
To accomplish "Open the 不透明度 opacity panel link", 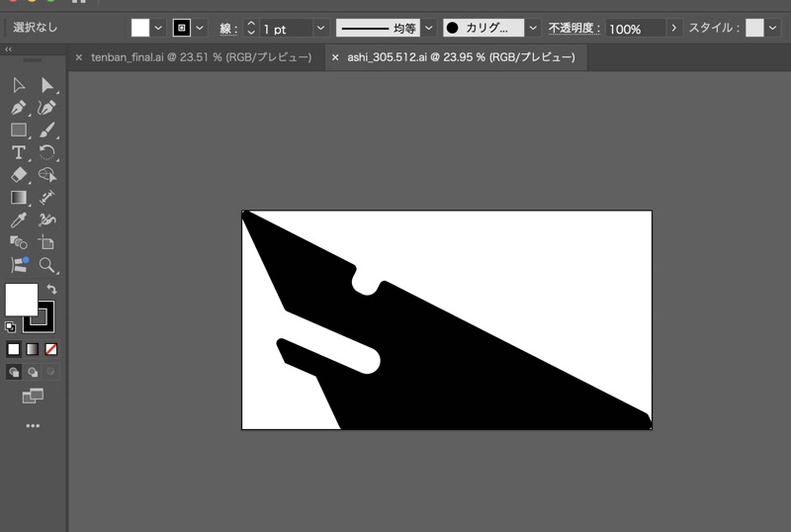I will [574, 29].
